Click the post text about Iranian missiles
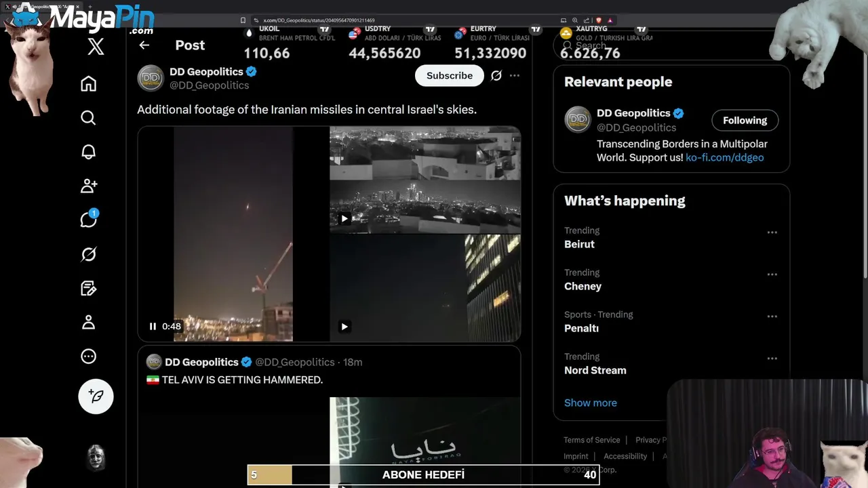 click(307, 110)
